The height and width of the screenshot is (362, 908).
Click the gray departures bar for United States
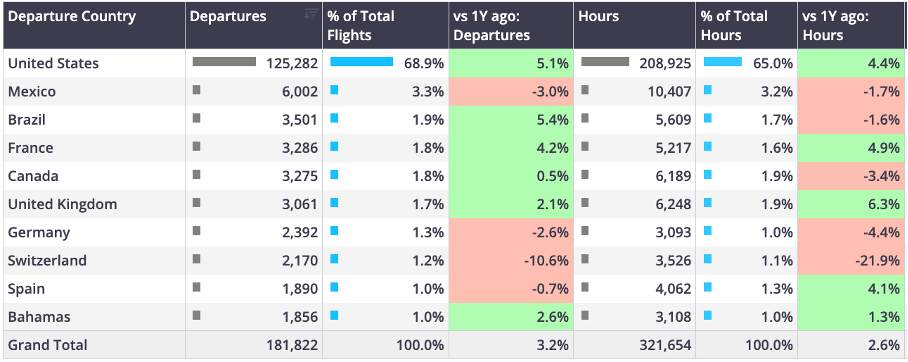(x=224, y=61)
